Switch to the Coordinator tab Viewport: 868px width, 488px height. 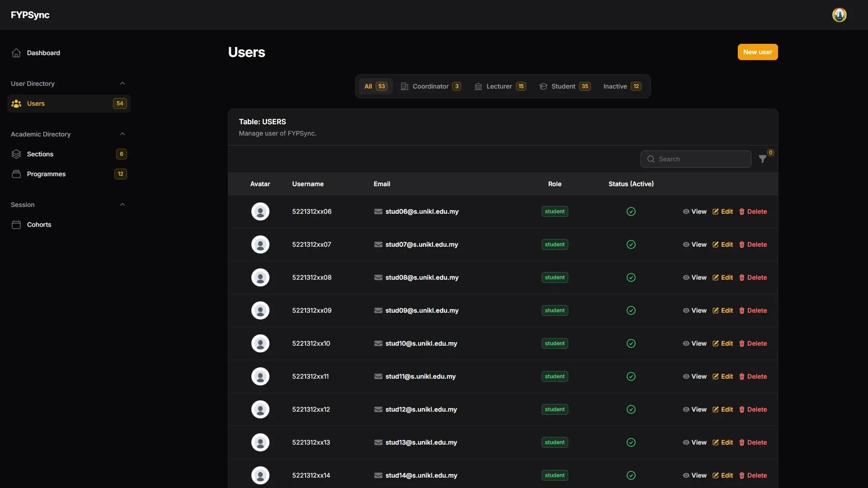(430, 86)
